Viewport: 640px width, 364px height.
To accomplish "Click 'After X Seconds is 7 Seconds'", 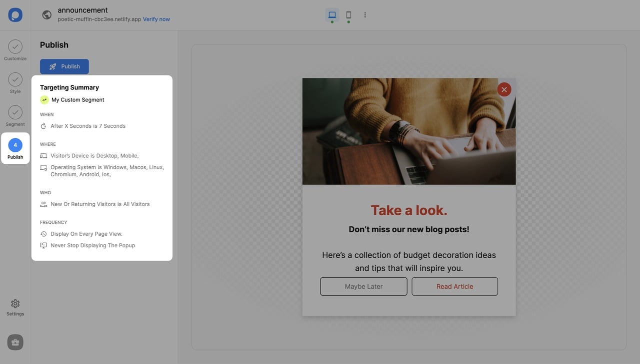I will click(x=88, y=126).
